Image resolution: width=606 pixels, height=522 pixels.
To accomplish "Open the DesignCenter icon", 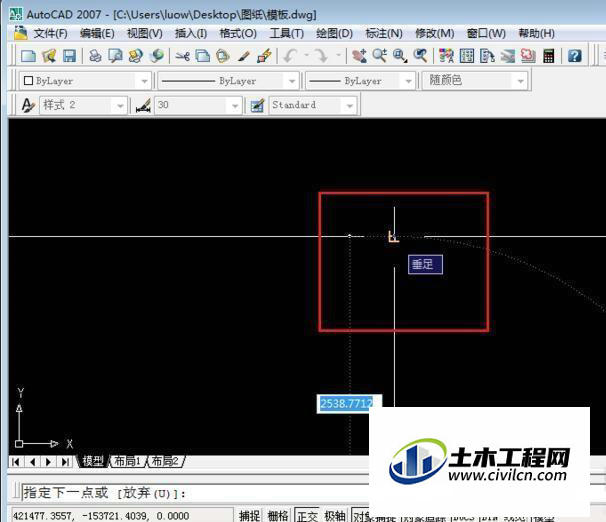I will coord(467,56).
